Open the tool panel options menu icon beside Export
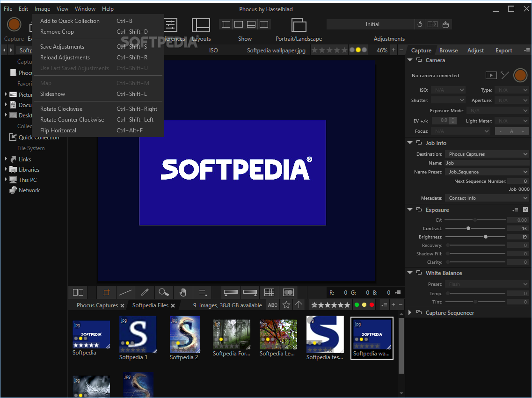 coord(526,50)
